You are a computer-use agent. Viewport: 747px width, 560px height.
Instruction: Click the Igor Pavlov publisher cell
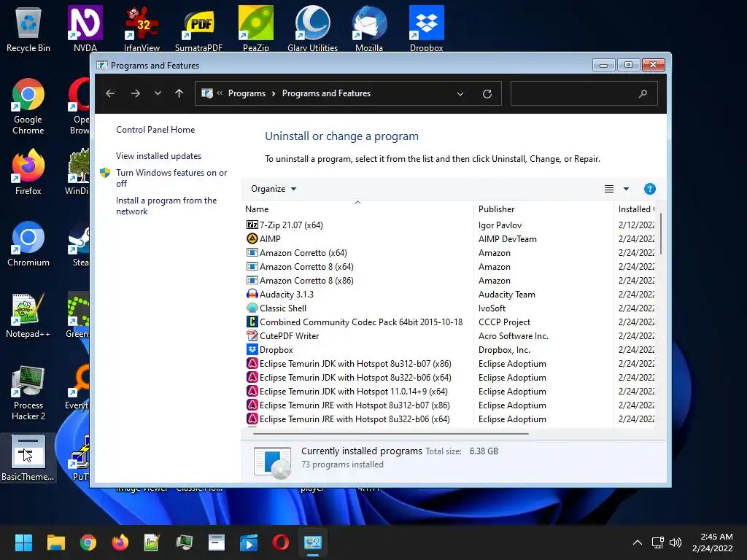tap(500, 225)
